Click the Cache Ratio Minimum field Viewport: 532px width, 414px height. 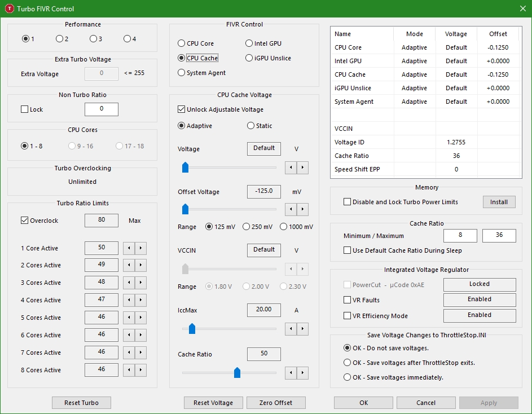460,236
